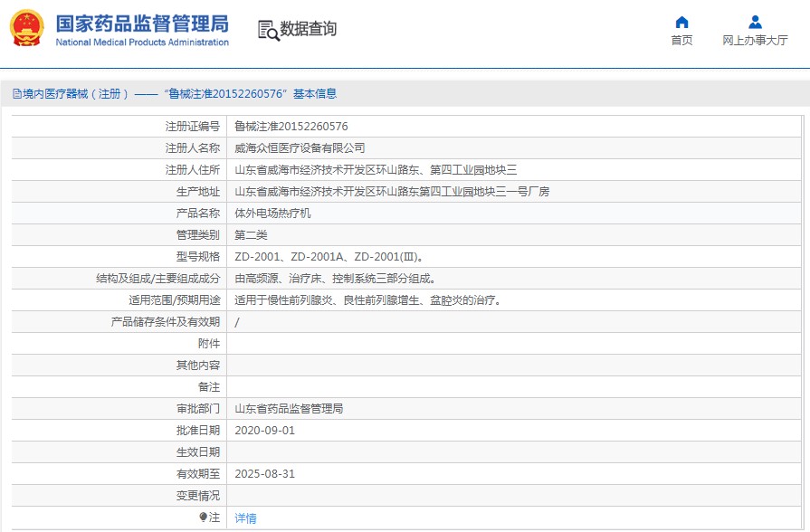This screenshot has width=810, height=532.
Task: Select 山东省药品监督管理局 approving department
Action: point(289,409)
